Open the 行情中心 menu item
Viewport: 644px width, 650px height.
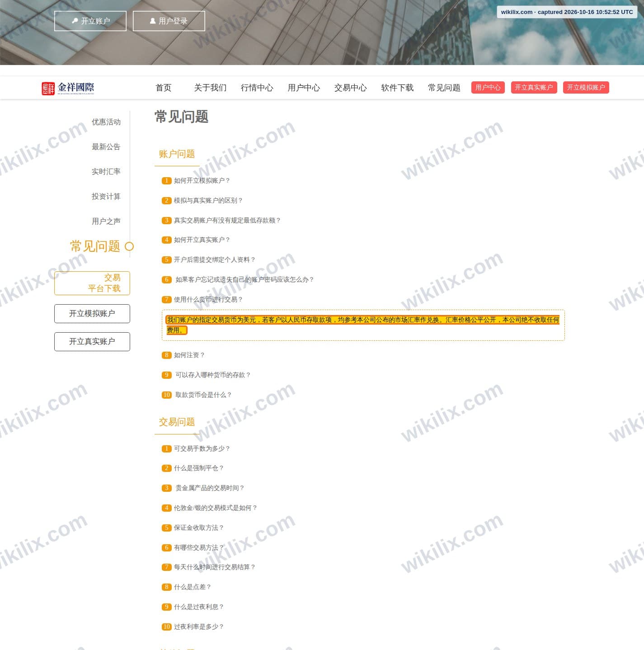[257, 88]
